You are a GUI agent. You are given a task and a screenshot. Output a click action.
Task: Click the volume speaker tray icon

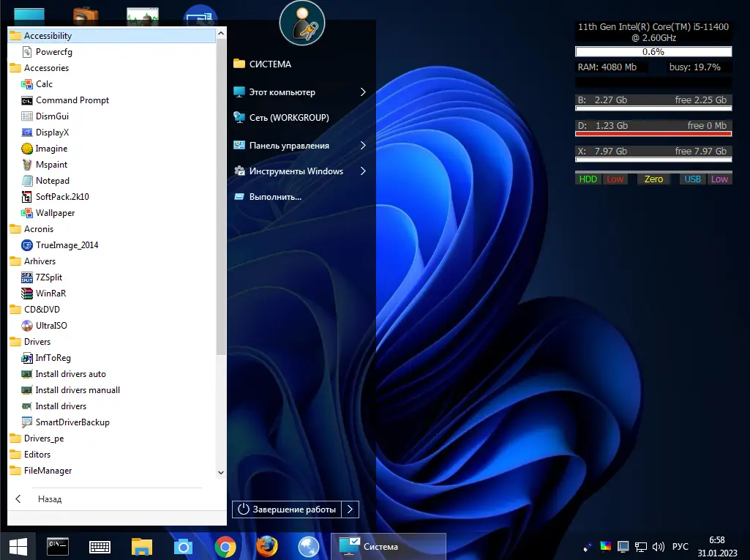coord(658,547)
